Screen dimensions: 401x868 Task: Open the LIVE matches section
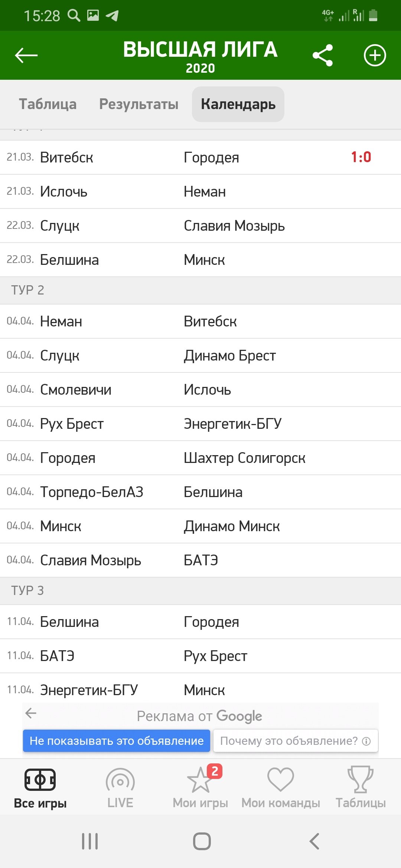click(120, 787)
